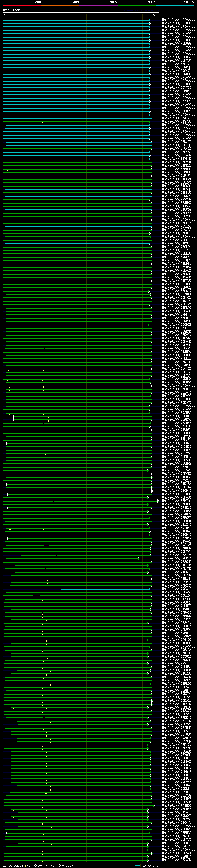Open the UniRef100_C3YYC3 entry

click(176, 88)
